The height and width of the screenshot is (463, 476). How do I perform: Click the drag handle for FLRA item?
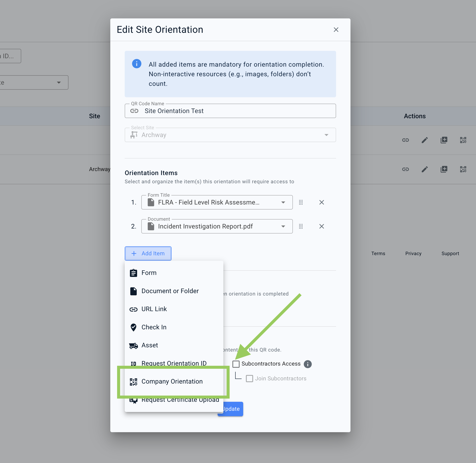[301, 202]
